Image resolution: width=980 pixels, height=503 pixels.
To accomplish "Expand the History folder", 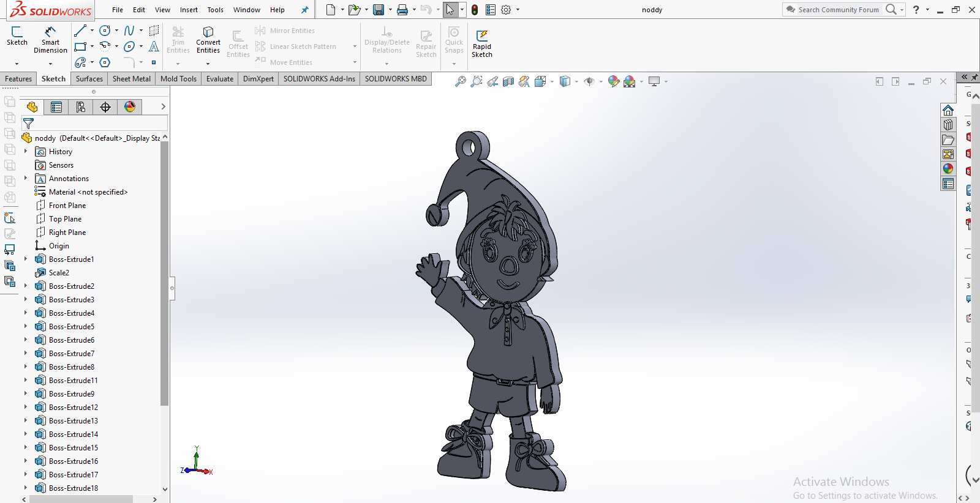I will point(26,151).
